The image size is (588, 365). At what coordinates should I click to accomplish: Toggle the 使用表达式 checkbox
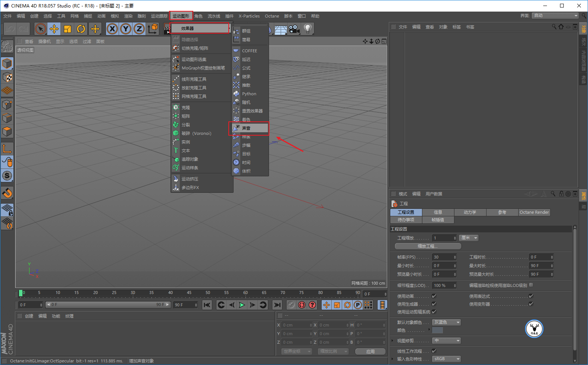(x=531, y=296)
